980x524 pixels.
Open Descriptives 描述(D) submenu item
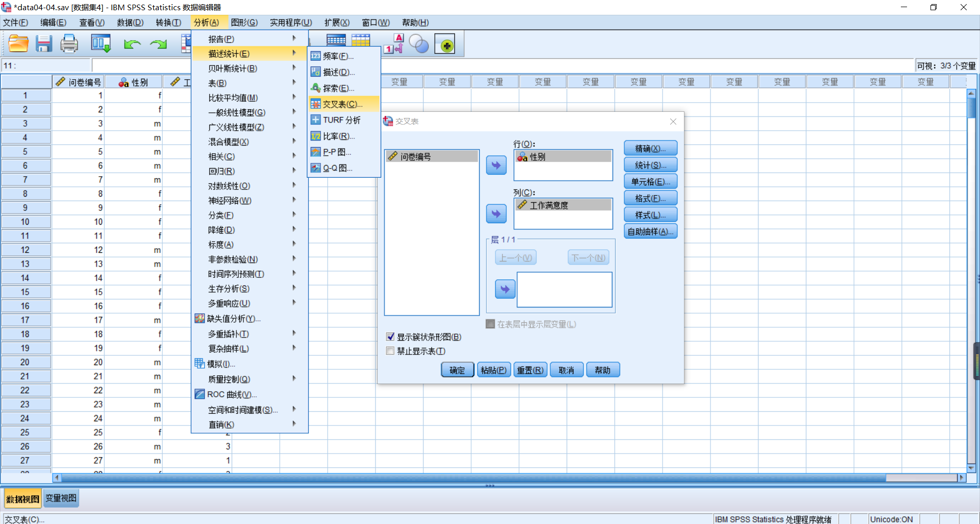click(344, 72)
